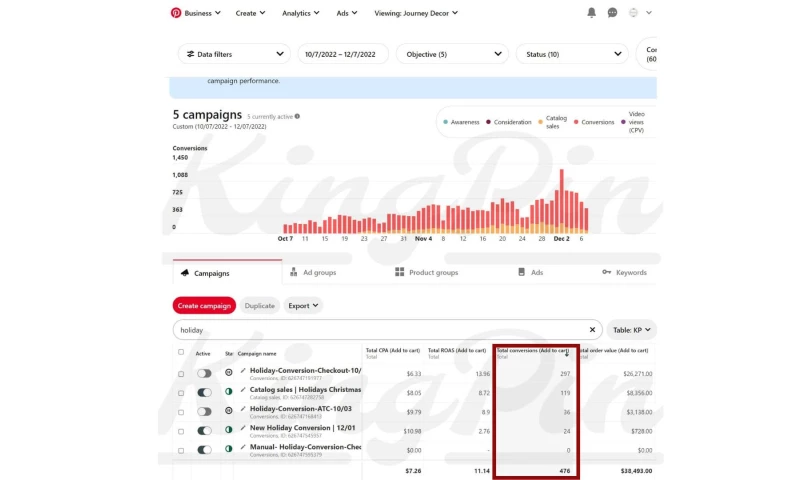Toggle Active switch for Catalog sales campaign

204,392
